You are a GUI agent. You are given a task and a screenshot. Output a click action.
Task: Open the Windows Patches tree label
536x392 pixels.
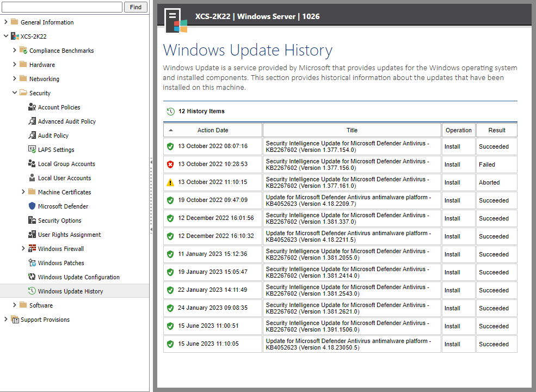tap(61, 263)
